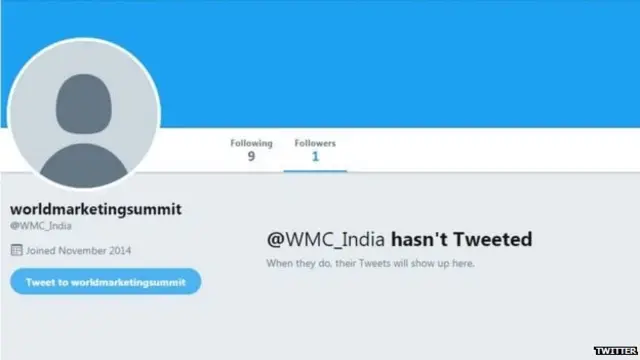The height and width of the screenshot is (360, 640).
Task: Select the worldmarketingsummit display name
Action: tap(96, 209)
